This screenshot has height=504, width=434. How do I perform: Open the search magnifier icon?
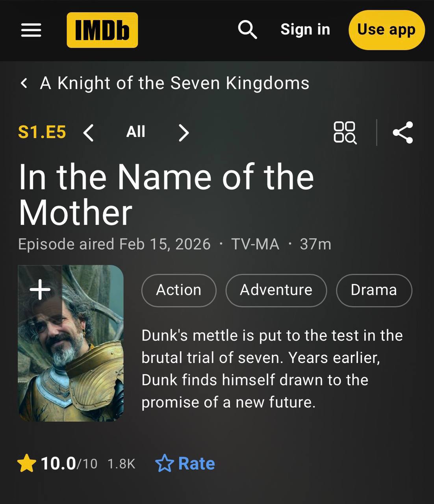coord(247,30)
